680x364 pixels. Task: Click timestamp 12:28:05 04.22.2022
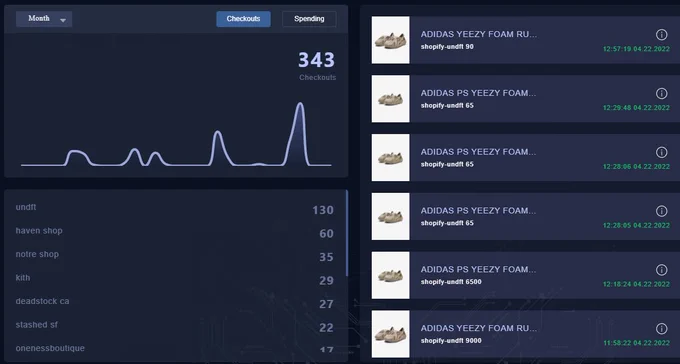[636, 226]
